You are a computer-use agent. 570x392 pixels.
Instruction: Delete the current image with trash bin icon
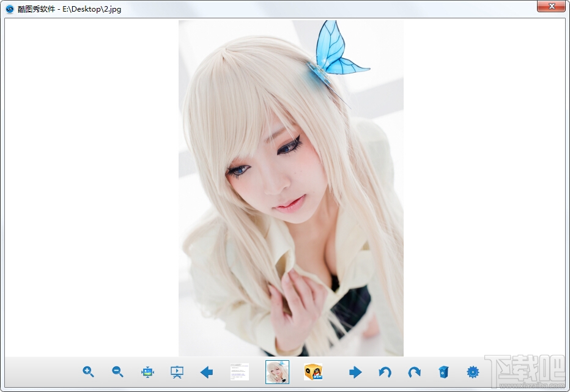[x=443, y=372]
